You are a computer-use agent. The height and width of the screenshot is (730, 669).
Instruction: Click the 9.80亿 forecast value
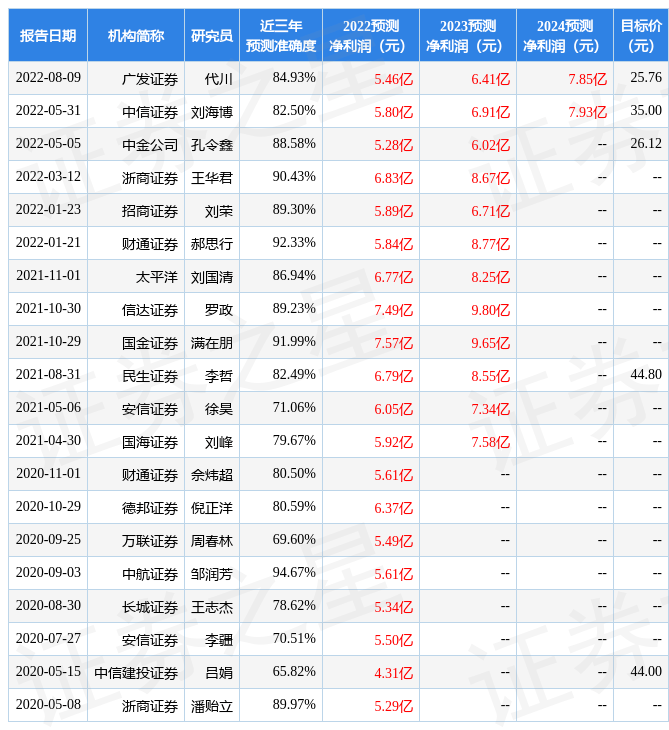pos(491,311)
